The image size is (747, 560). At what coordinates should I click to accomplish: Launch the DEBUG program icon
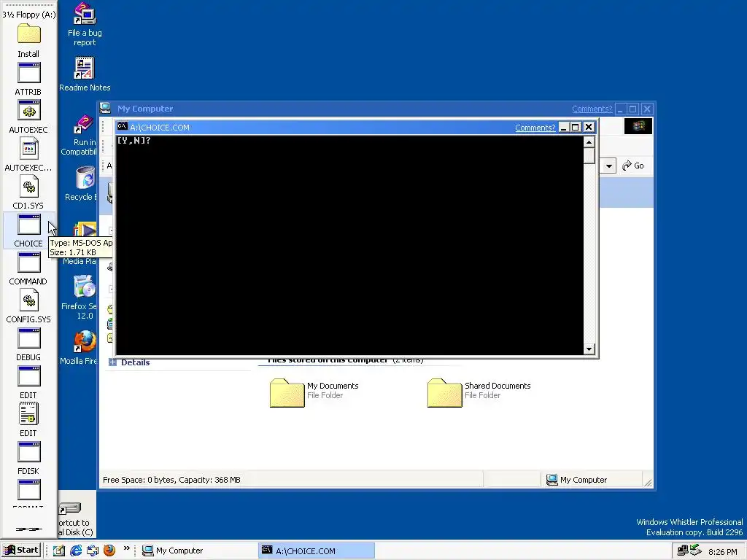(28, 338)
